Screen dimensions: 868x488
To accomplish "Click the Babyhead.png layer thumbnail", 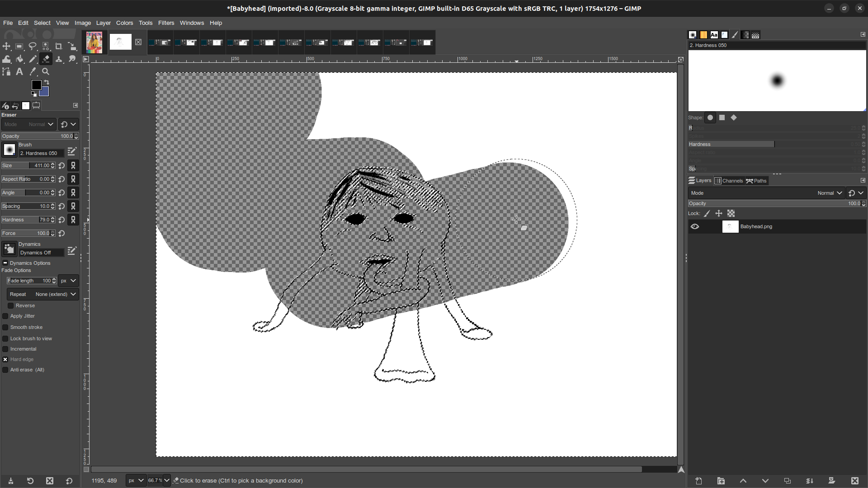I will point(729,226).
